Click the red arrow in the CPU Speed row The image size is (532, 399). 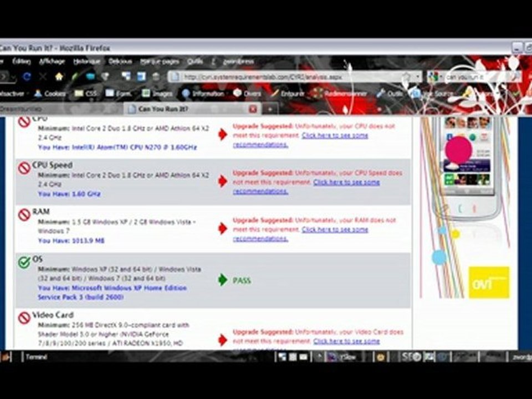pyautogui.click(x=223, y=181)
